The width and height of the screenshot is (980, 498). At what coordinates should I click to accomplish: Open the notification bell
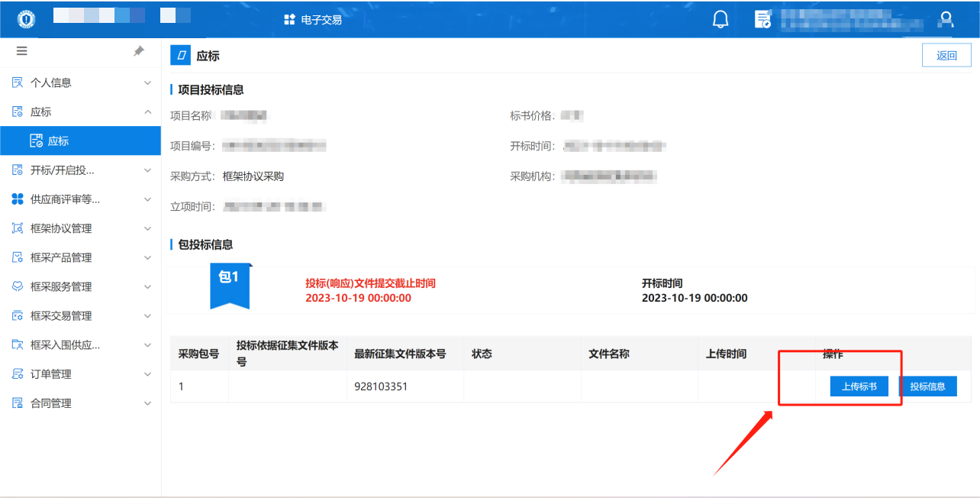(x=720, y=20)
